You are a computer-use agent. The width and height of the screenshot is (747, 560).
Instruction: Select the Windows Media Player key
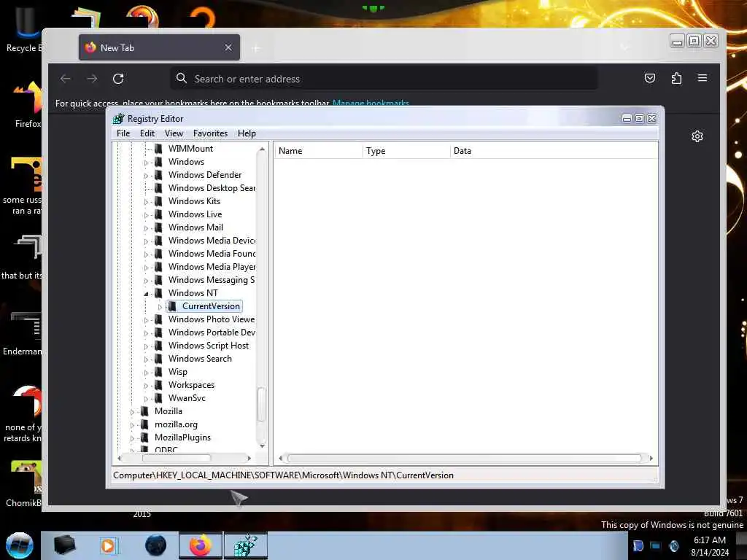coord(212,267)
